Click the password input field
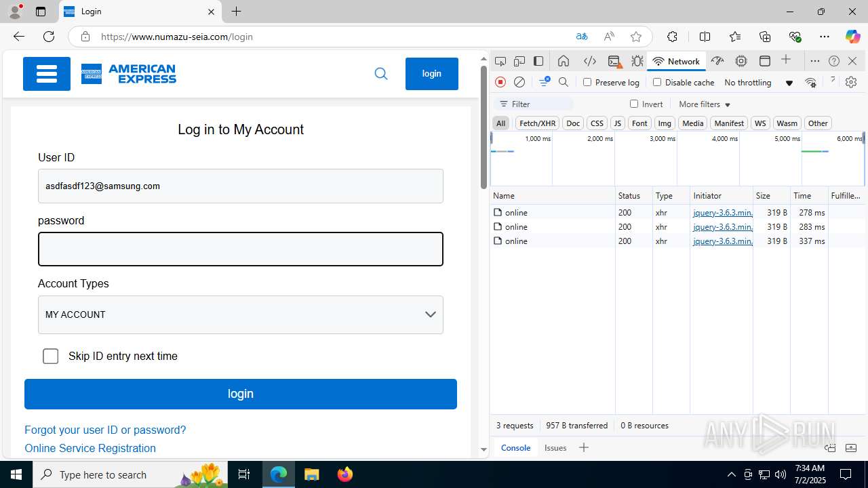This screenshot has height=488, width=868. [241, 249]
